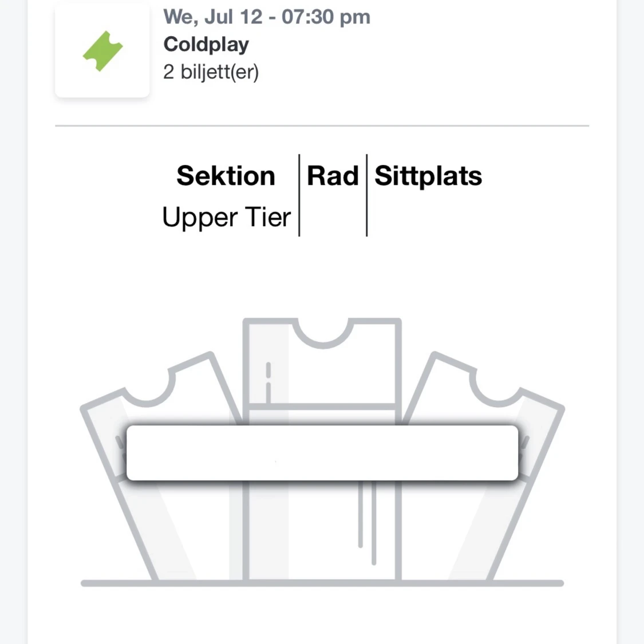Tap the ticket icon thumbnail card

[x=102, y=51]
